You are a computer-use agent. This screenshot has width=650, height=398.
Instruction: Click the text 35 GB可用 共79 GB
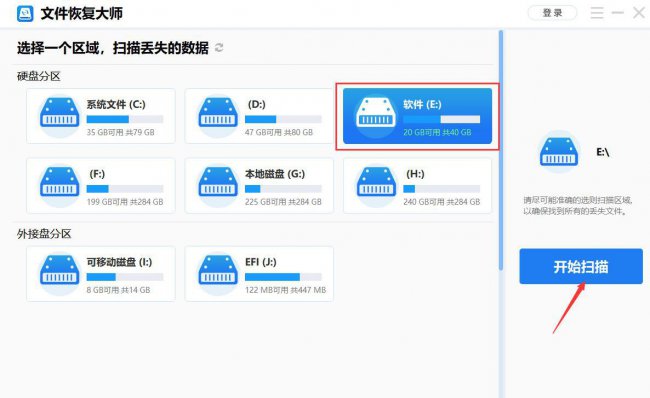(121, 132)
